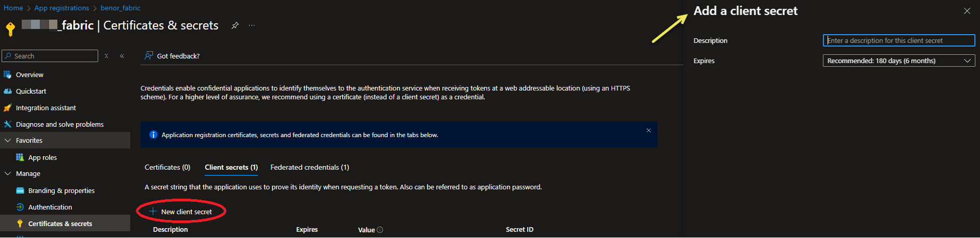Switch to Federated credentials (1) tab
The width and height of the screenshot is (980, 238).
click(x=310, y=167)
